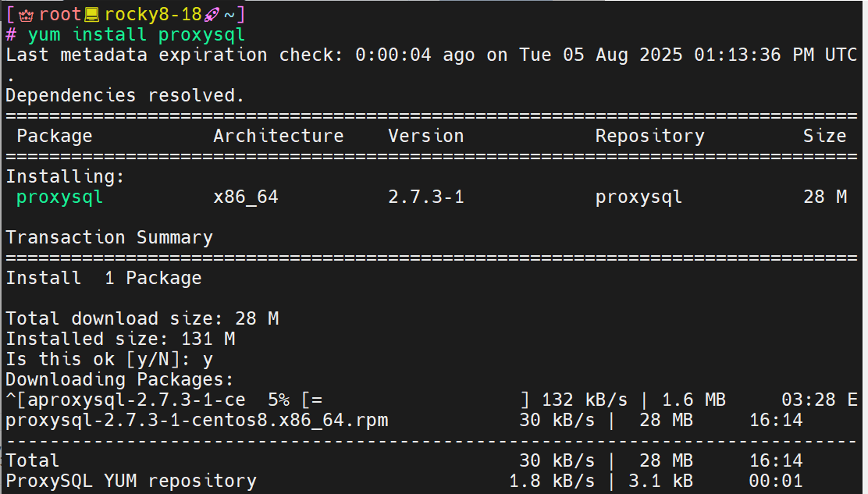Click 'proxysql-2.7.3-1-centos8.x86_64.rpm' file name
868x494 pixels.
[197, 421]
